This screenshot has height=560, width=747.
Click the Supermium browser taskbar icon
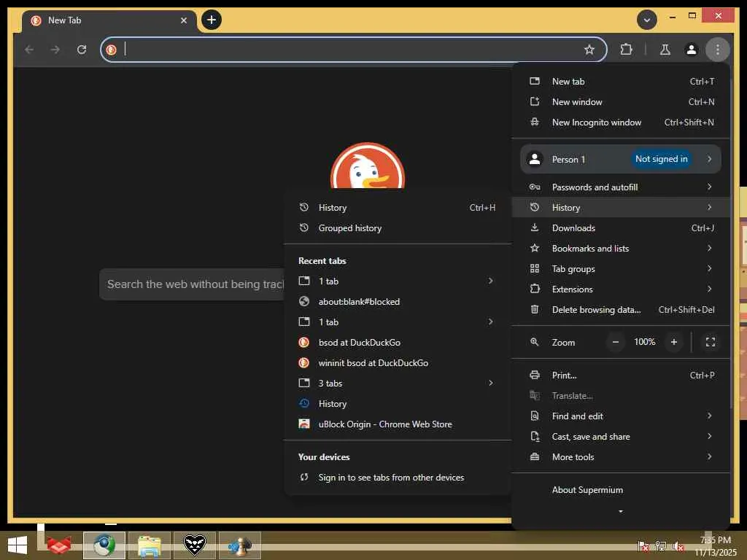pyautogui.click(x=104, y=545)
